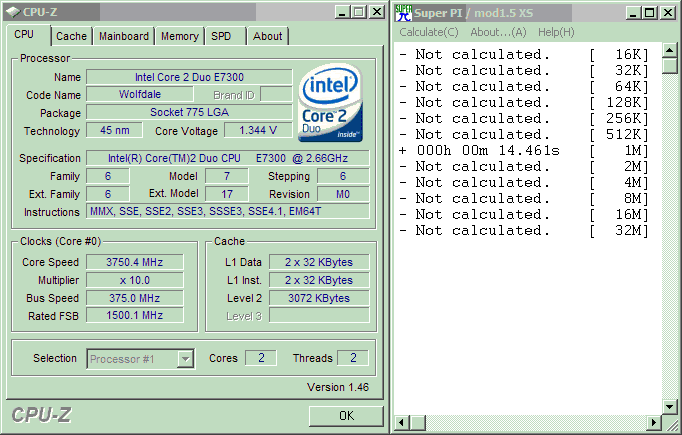Select the Not calculated 4M line

click(x=524, y=183)
